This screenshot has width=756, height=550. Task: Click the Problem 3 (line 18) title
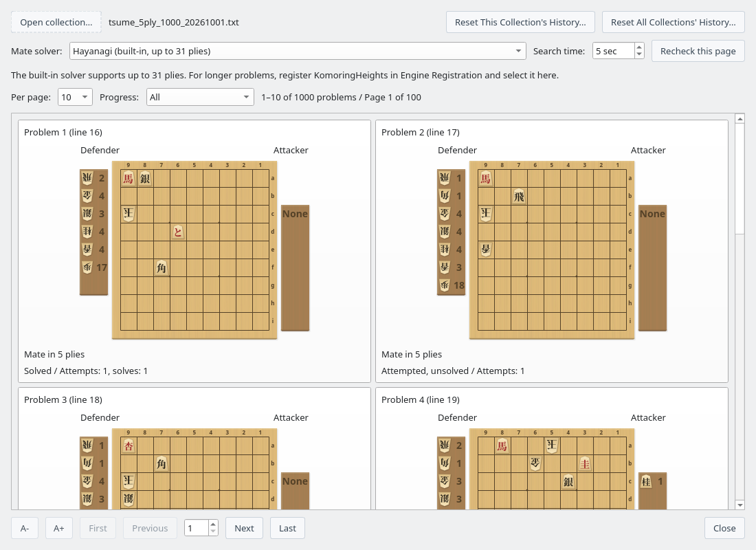tap(63, 399)
